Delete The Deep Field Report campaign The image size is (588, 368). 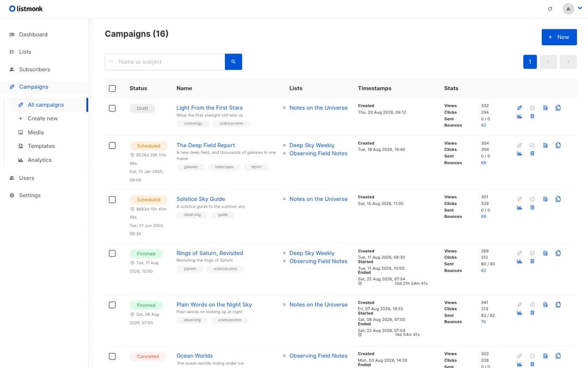pos(532,154)
